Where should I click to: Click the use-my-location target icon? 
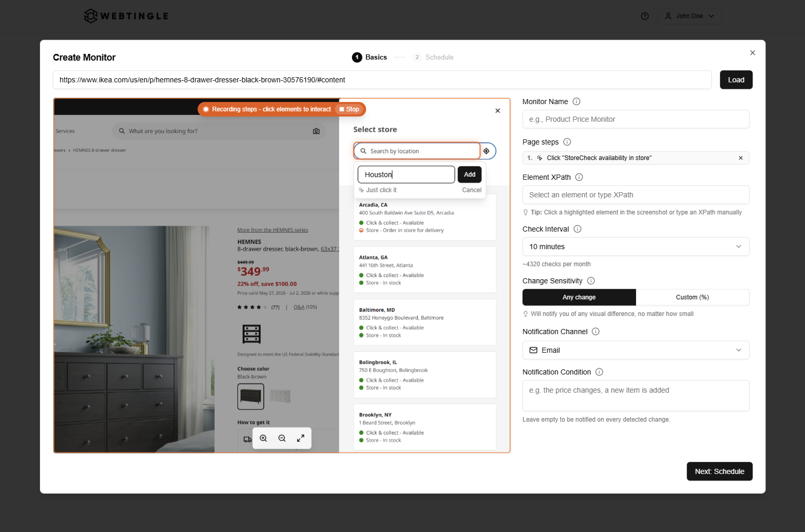[487, 151]
